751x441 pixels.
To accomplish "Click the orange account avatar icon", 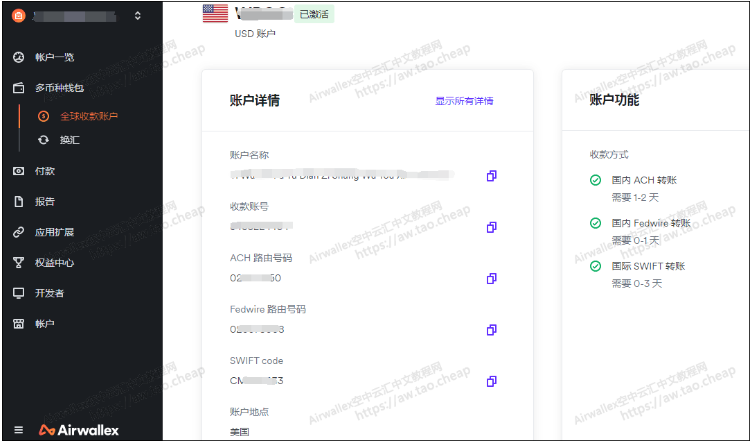I will pos(17,16).
